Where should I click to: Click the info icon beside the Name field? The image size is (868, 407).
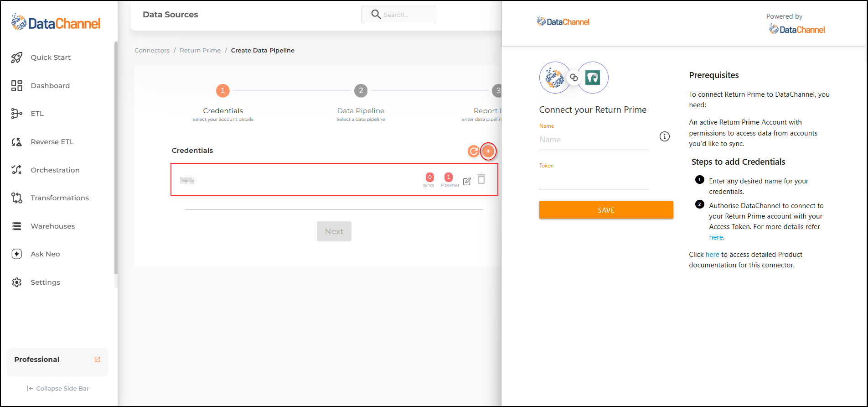click(665, 136)
